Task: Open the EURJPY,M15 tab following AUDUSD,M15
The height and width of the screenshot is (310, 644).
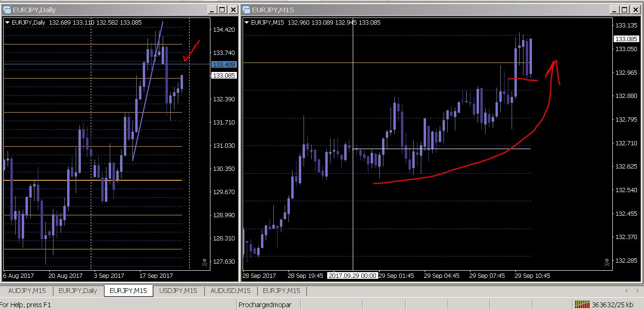Action: tap(281, 291)
